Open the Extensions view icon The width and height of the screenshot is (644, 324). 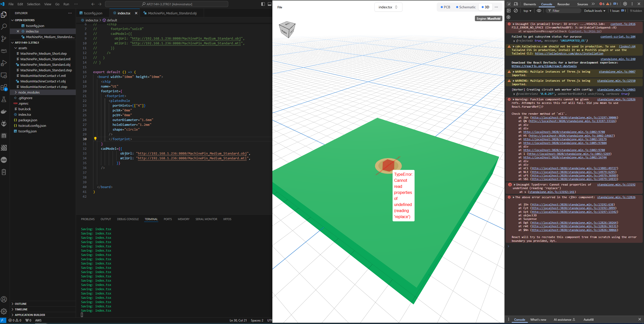4,87
